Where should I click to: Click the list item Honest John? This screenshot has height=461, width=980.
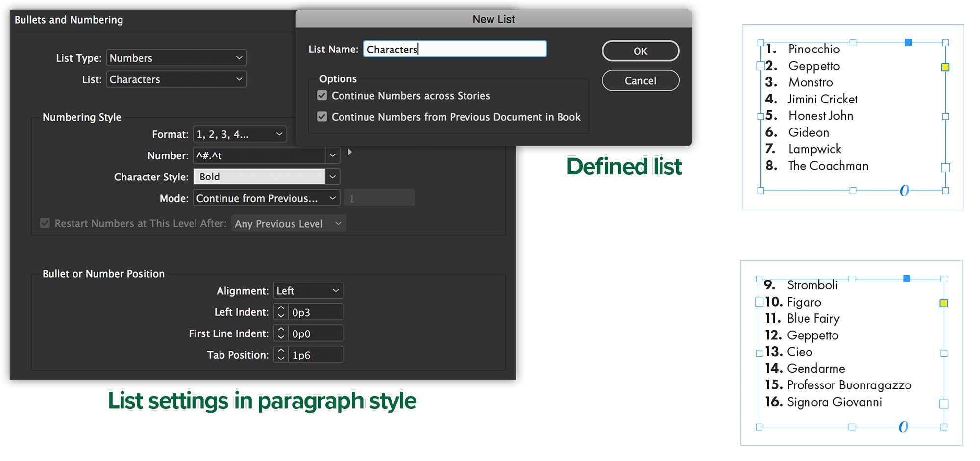click(821, 116)
